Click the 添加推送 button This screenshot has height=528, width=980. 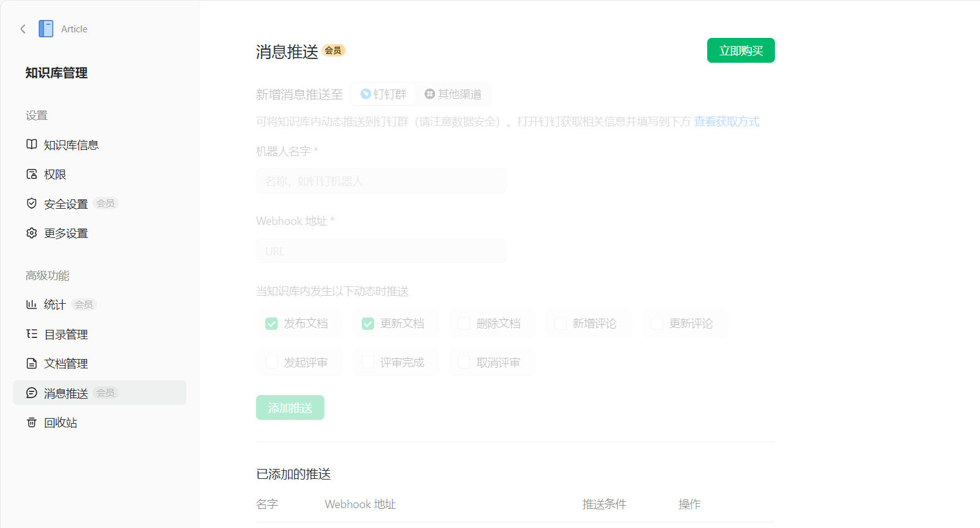tap(290, 408)
